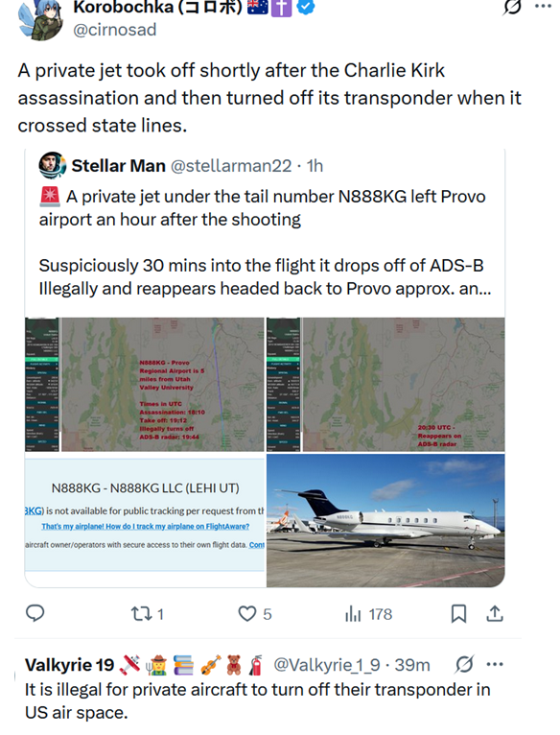Bookmark this post
The image size is (560, 735).
coord(458,613)
